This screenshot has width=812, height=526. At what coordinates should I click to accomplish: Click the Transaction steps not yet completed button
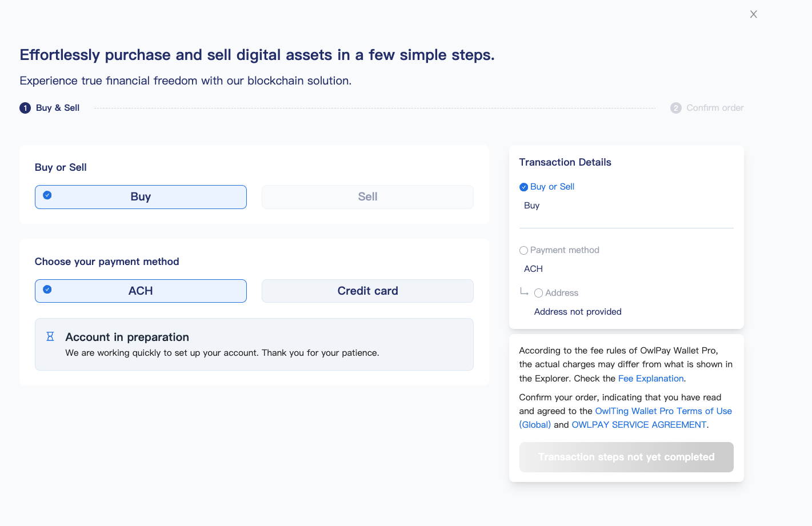click(x=626, y=457)
